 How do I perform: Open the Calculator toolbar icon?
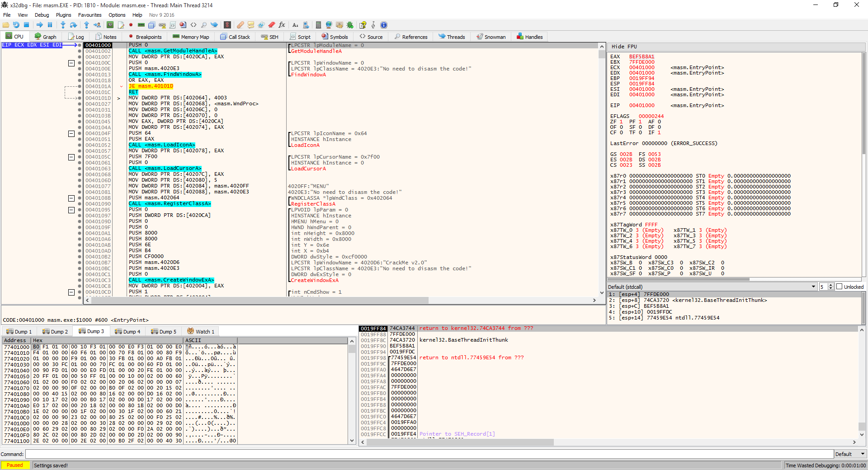click(318, 25)
